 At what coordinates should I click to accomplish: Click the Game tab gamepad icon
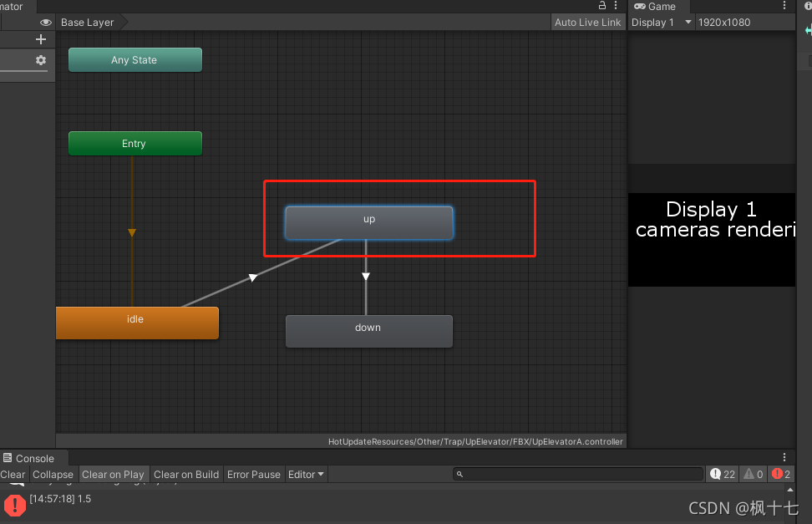639,6
